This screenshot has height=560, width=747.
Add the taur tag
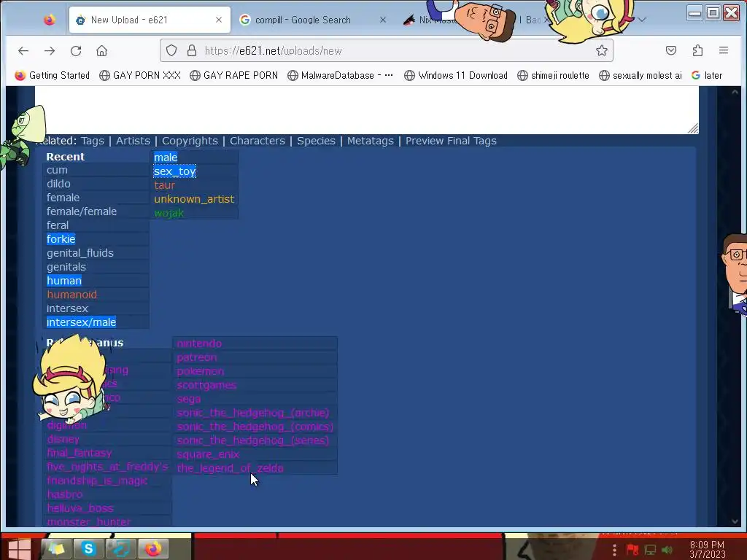(164, 185)
